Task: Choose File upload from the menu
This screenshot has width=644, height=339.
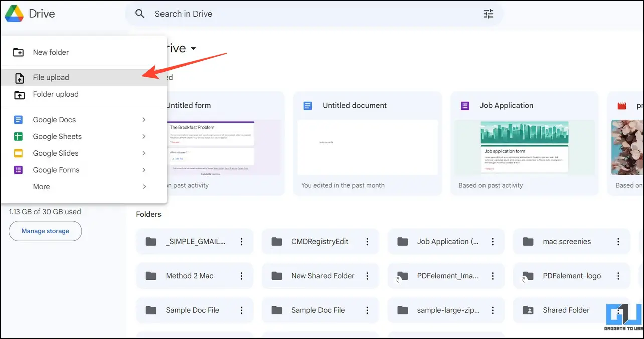Action: click(84, 78)
